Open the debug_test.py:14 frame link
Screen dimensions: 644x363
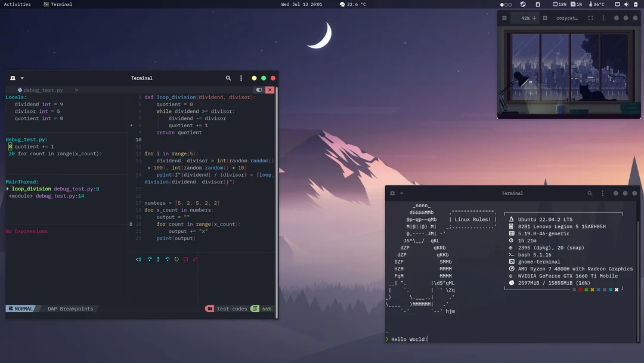point(60,196)
